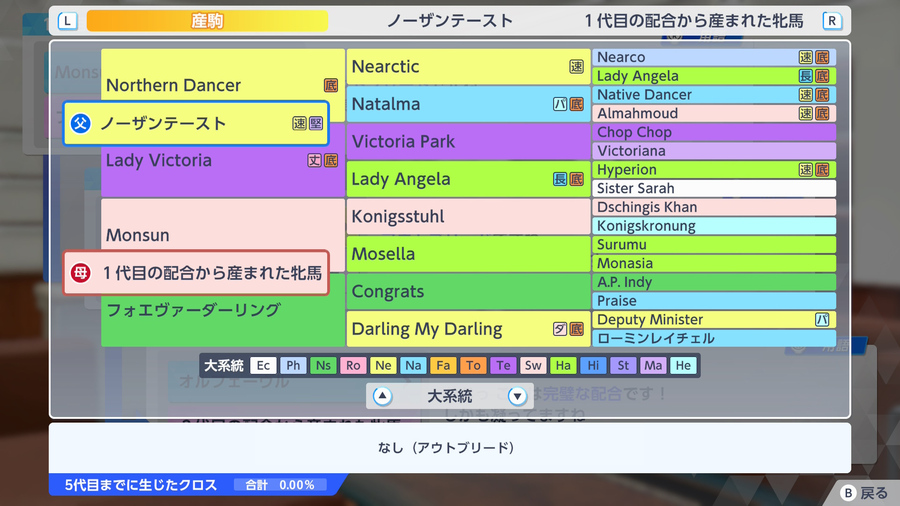Viewport: 900px width, 506px height.
Task: Click the Monasia pedigree row
Action: 714,263
